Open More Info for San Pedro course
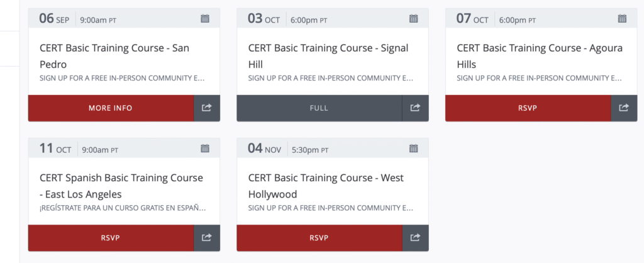The image size is (644, 263). point(111,108)
